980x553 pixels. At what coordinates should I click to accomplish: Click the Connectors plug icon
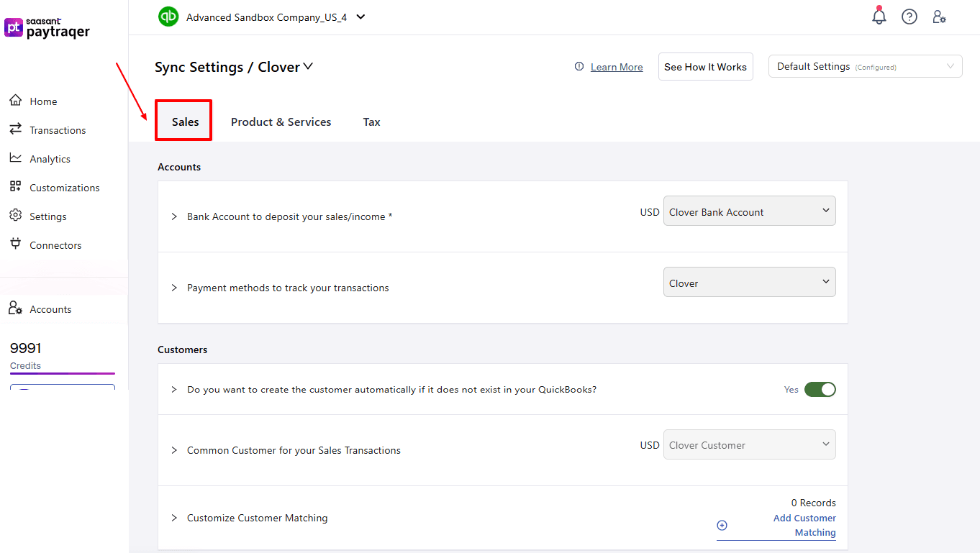tap(16, 244)
